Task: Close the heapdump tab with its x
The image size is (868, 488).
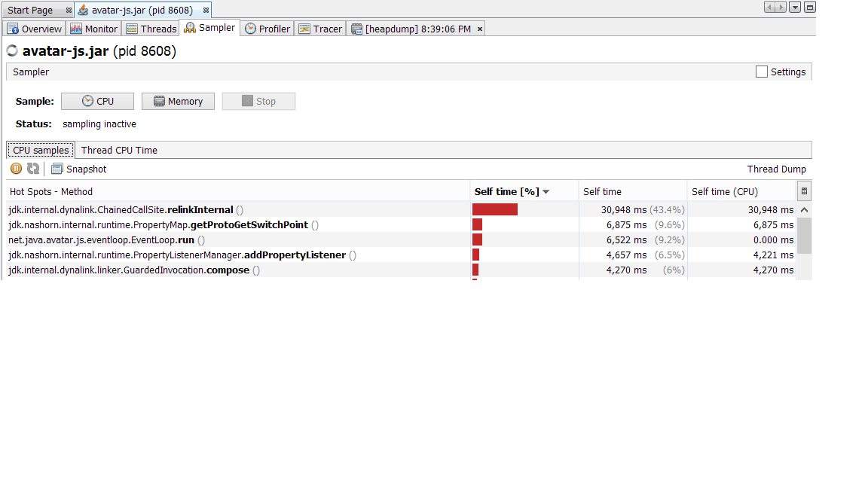Action: click(479, 29)
